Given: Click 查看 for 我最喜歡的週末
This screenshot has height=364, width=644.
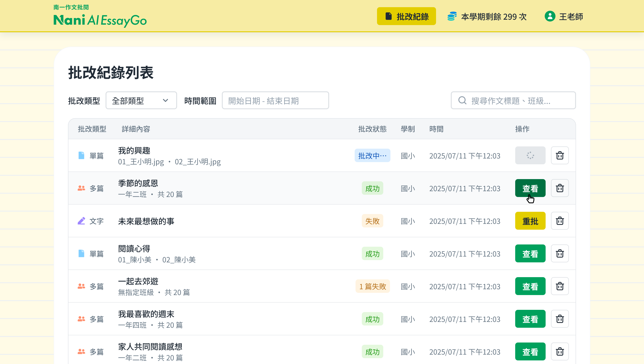Looking at the screenshot, I should [x=530, y=319].
